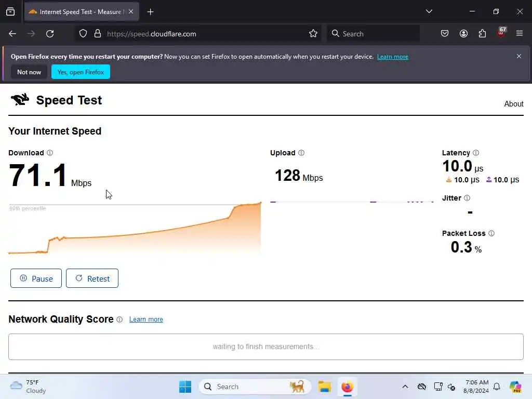Pause the running speed test
The image size is (532, 399).
click(36, 278)
